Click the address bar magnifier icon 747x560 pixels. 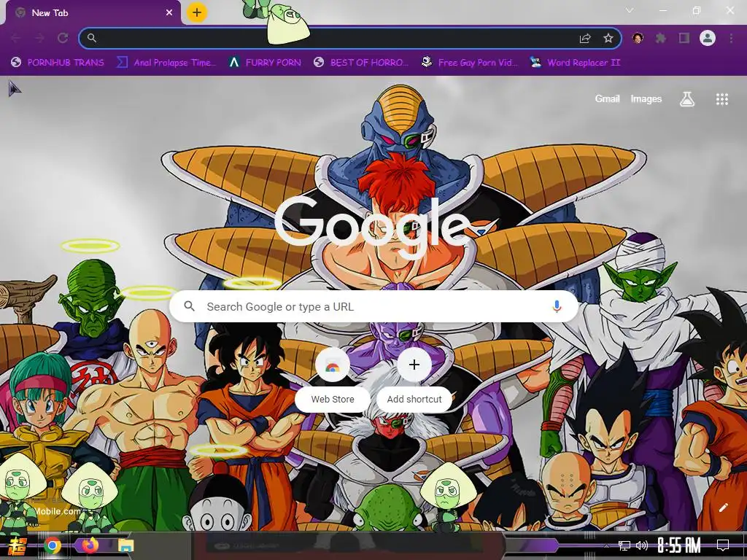point(92,38)
